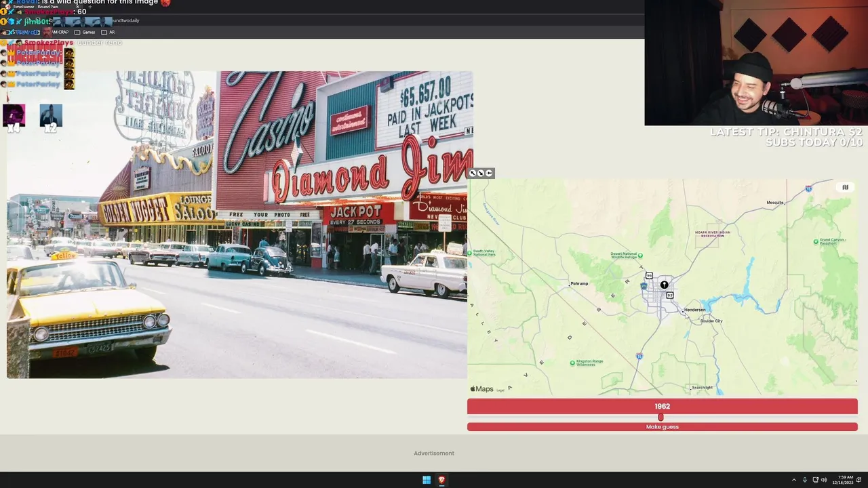Click the second map size control icon
The width and height of the screenshot is (868, 488).
click(481, 174)
